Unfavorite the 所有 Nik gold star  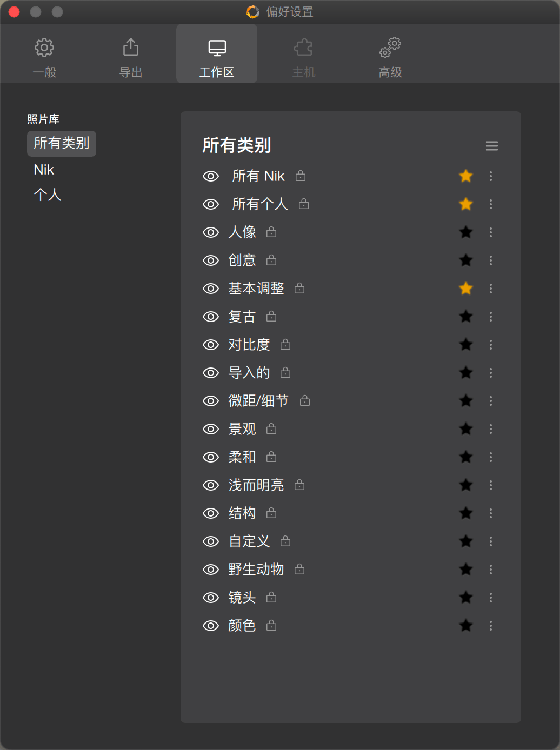click(x=465, y=176)
